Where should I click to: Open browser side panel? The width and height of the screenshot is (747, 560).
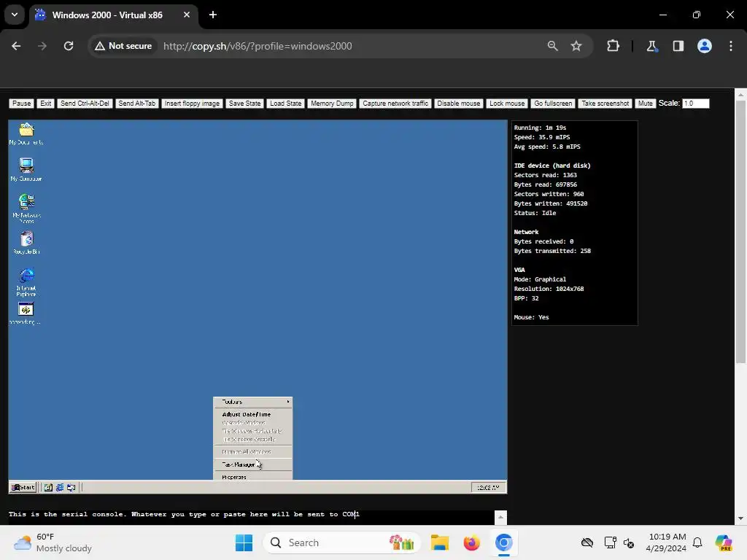coord(678,46)
